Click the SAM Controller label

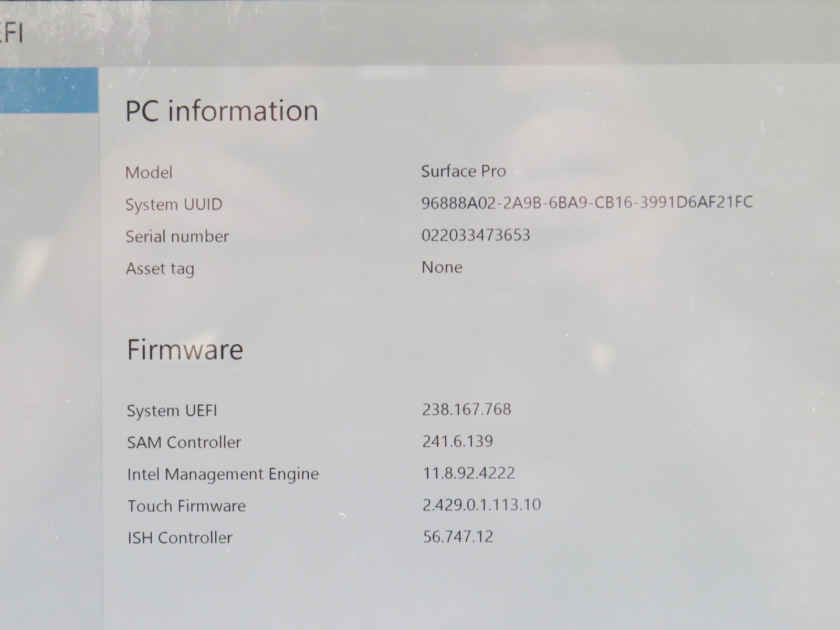(x=184, y=443)
